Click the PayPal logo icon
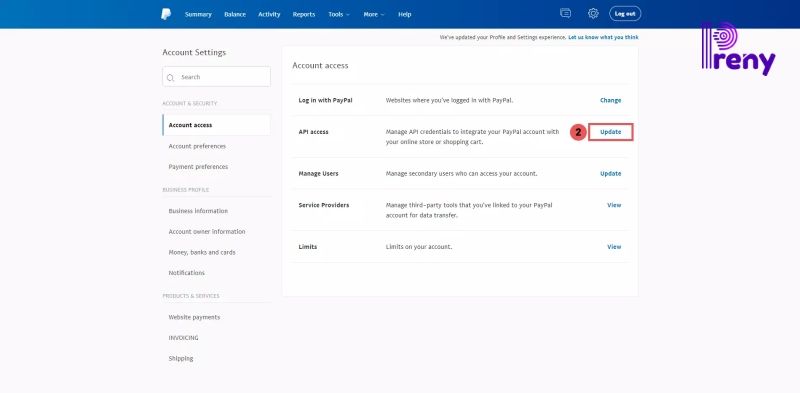This screenshot has height=393, width=800. point(166,14)
